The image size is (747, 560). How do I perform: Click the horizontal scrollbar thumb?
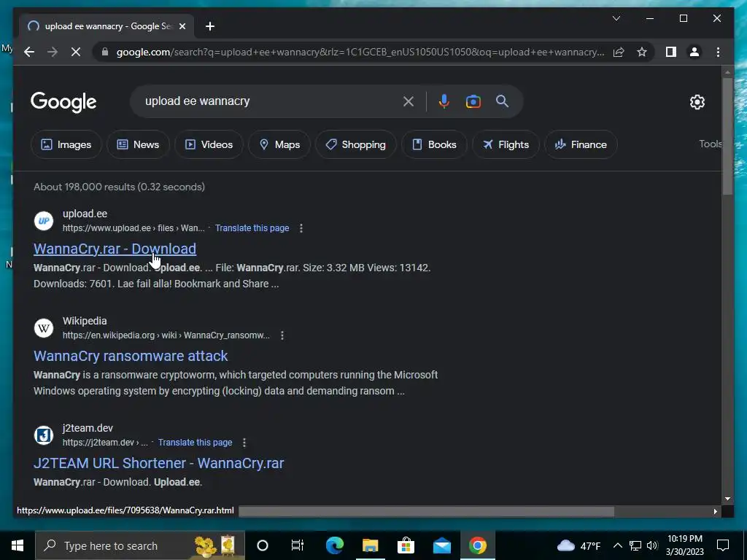tap(426, 511)
